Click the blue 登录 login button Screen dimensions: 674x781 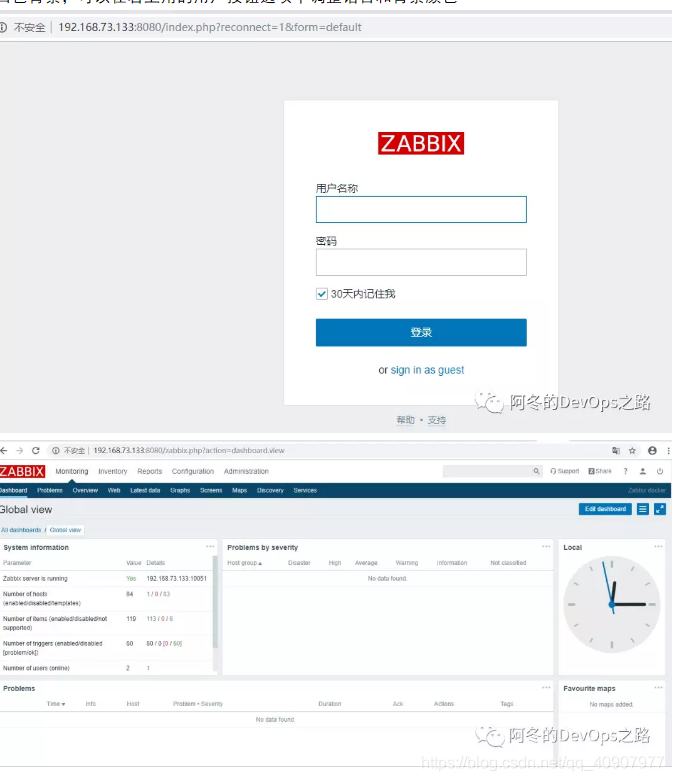[x=421, y=333]
